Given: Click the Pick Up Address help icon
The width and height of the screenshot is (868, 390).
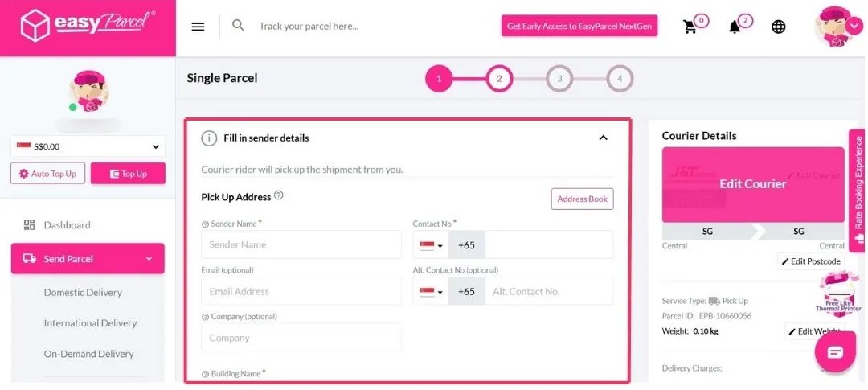Looking at the screenshot, I should click(x=279, y=195).
